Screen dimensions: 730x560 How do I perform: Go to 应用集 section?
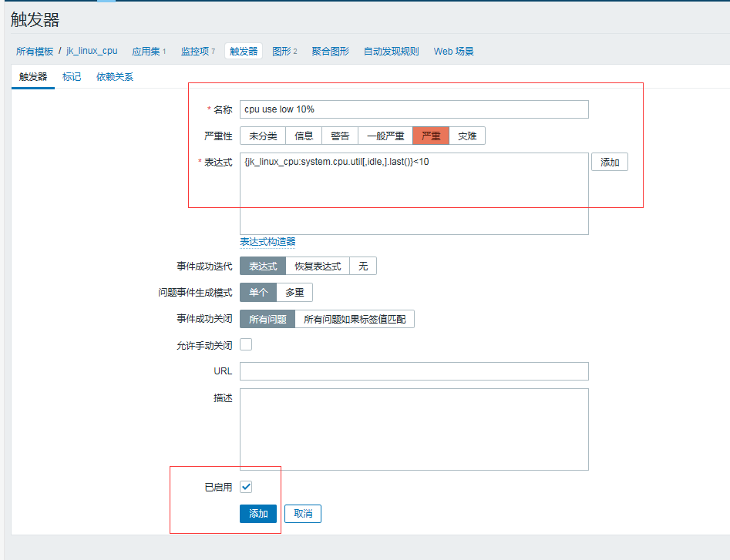point(146,51)
